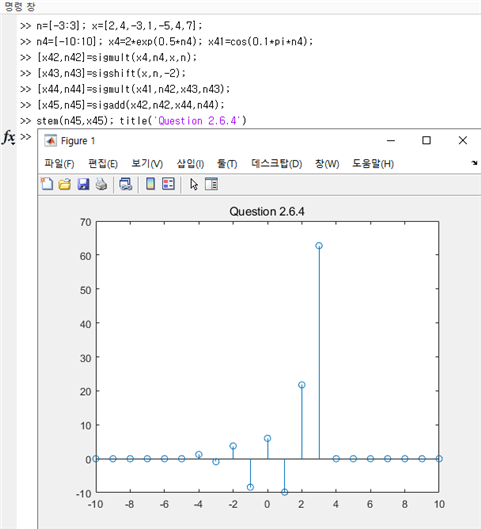Click the y-axis tick label 30
Image resolution: width=481 pixels, height=529 pixels.
point(85,358)
